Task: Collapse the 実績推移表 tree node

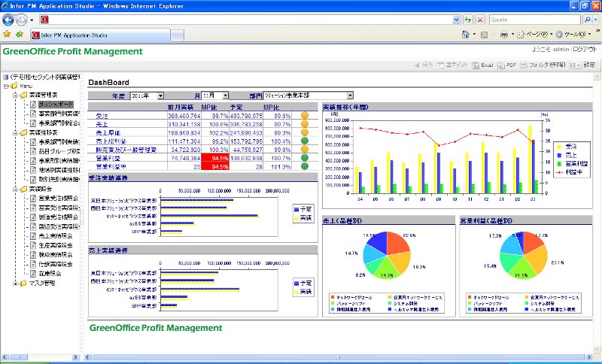Action: (x=15, y=133)
